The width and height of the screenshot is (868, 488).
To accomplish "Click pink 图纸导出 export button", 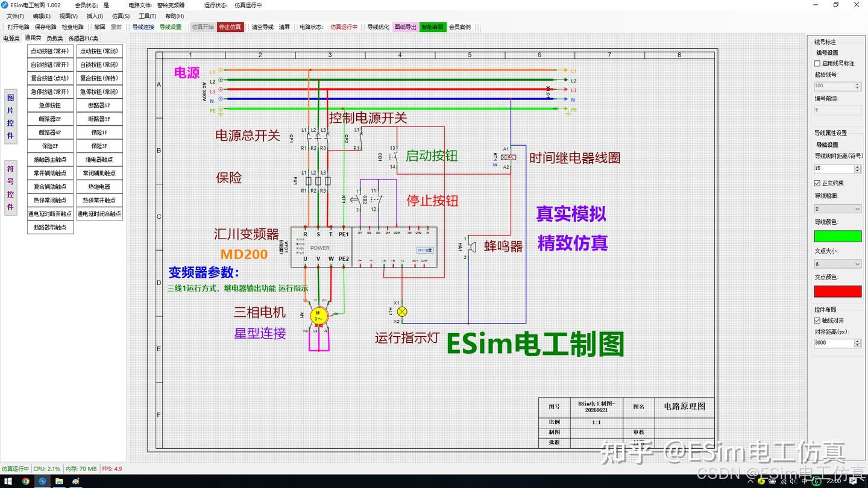I will (x=406, y=27).
